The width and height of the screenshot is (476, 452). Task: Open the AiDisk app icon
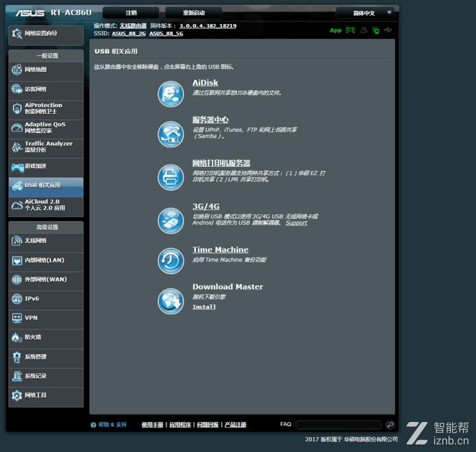[170, 94]
